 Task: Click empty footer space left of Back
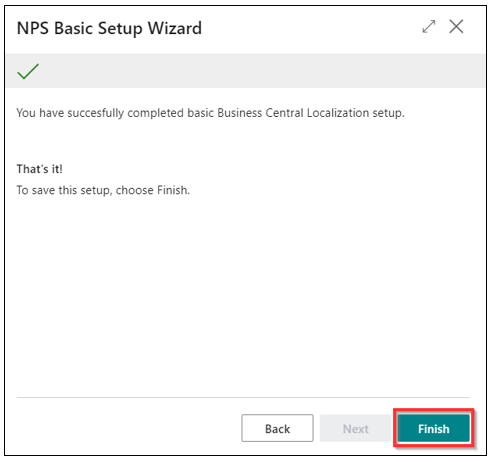click(128, 428)
